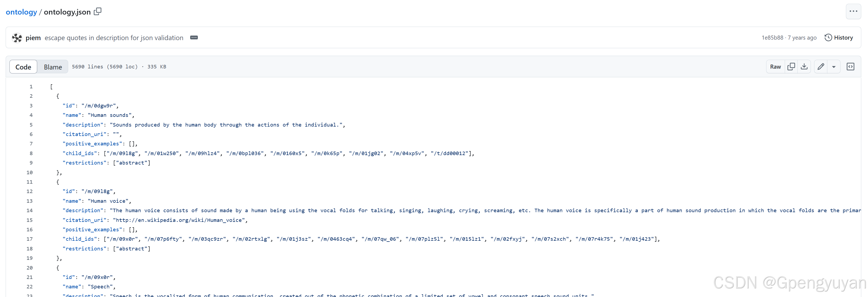This screenshot has width=868, height=297.
Task: Copy raw file contents icon
Action: click(791, 67)
